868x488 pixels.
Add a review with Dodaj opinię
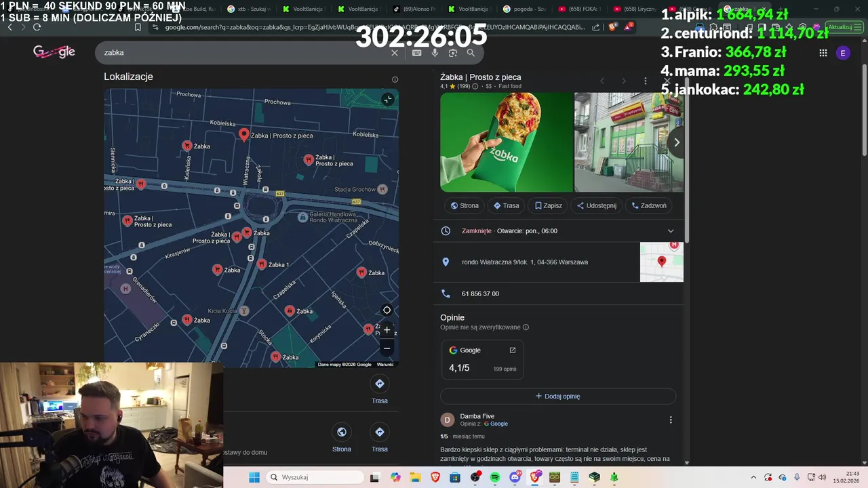point(558,396)
